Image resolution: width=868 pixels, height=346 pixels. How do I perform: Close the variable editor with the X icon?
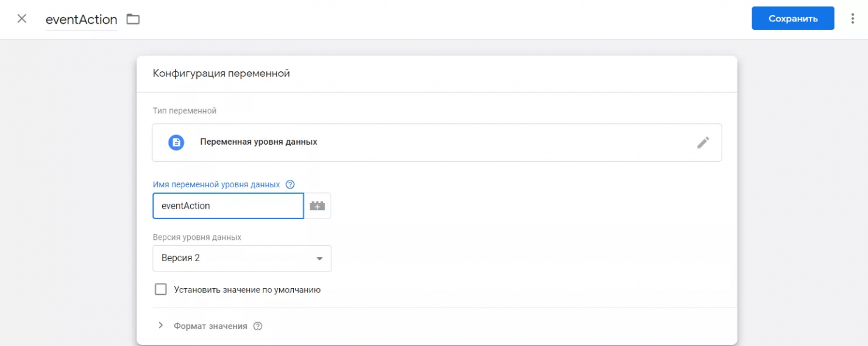[x=22, y=18]
